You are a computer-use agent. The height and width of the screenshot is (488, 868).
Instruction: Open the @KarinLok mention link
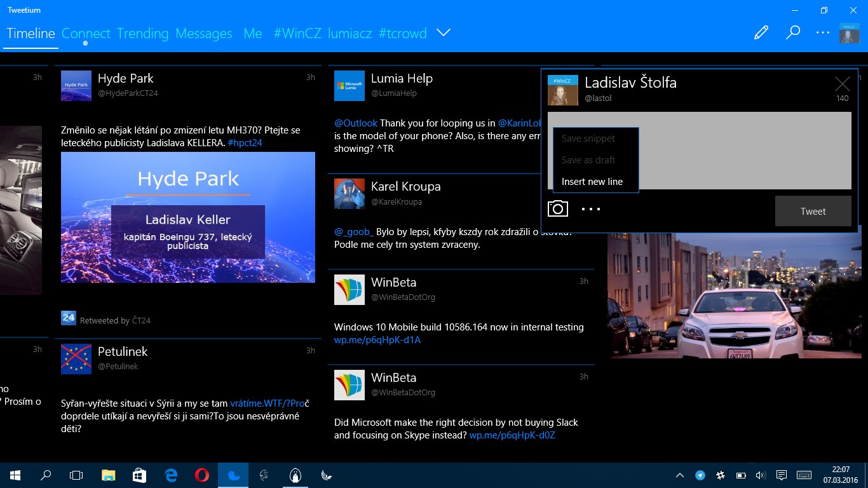point(519,123)
